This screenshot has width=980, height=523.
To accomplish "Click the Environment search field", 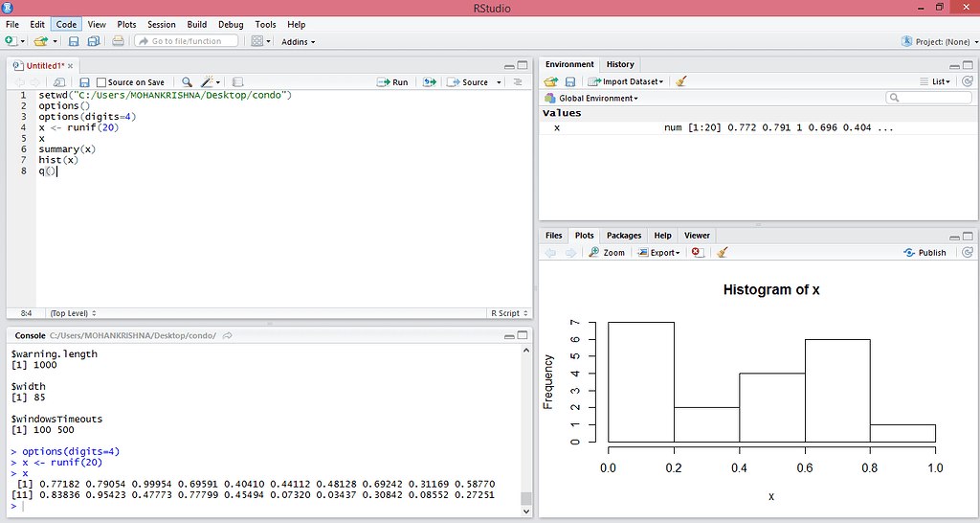I will 928,98.
